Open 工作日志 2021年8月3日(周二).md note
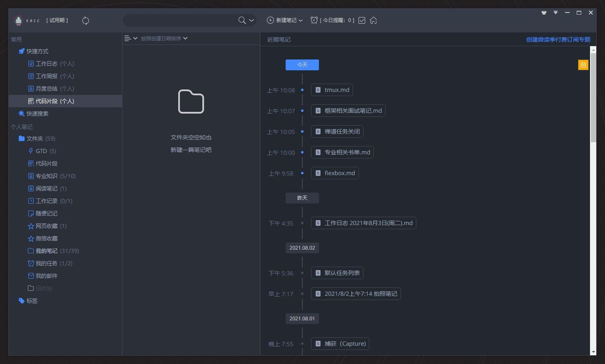 (363, 223)
